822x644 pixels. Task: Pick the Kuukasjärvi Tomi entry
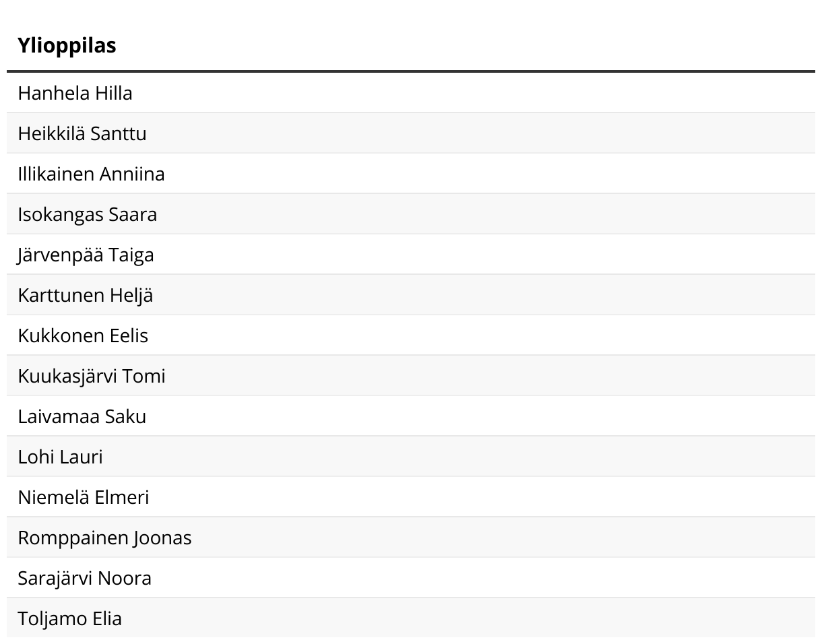pos(91,376)
